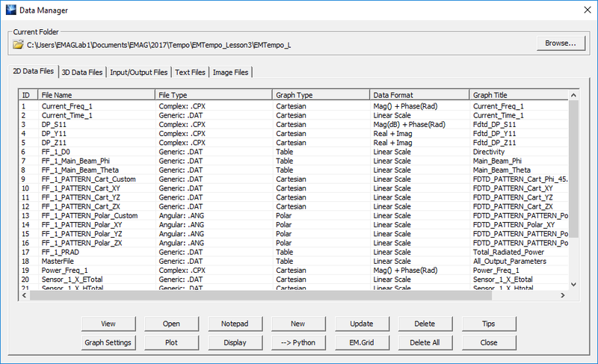Switch to the 3D Data Files tab
The height and width of the screenshot is (364, 598).
click(x=82, y=72)
